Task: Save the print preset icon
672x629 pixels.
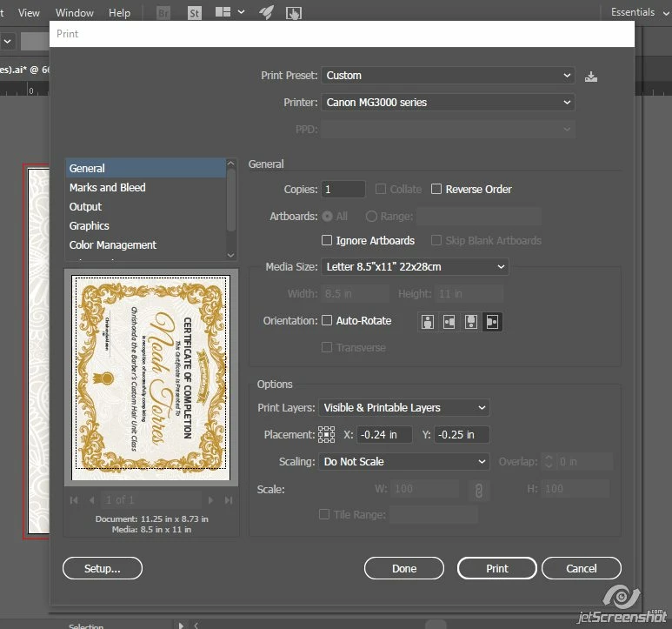Action: 591,77
